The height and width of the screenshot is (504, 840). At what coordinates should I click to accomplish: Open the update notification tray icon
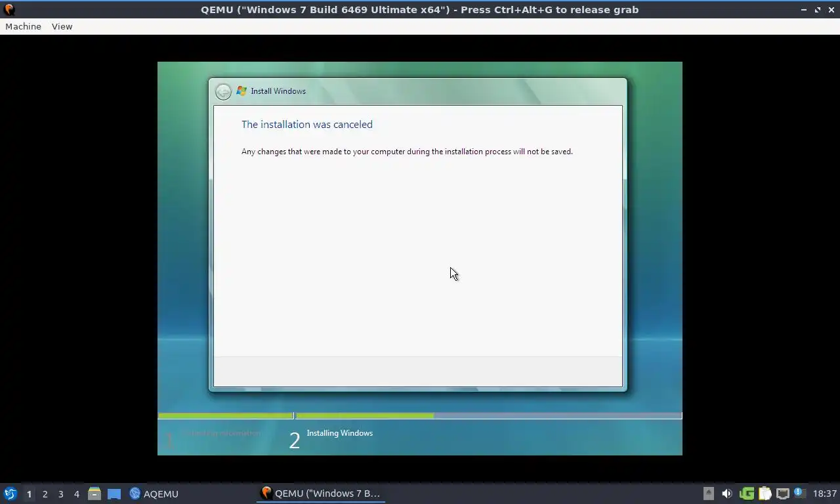click(x=799, y=493)
